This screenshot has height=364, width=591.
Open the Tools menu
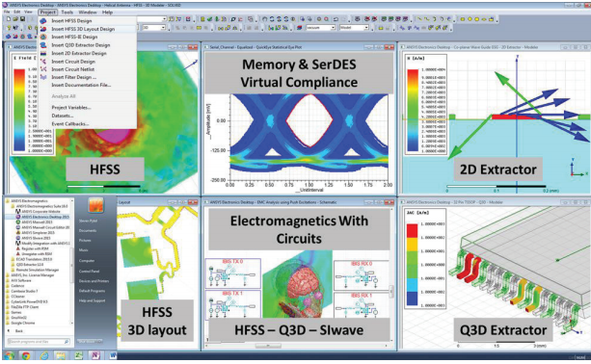[67, 13]
